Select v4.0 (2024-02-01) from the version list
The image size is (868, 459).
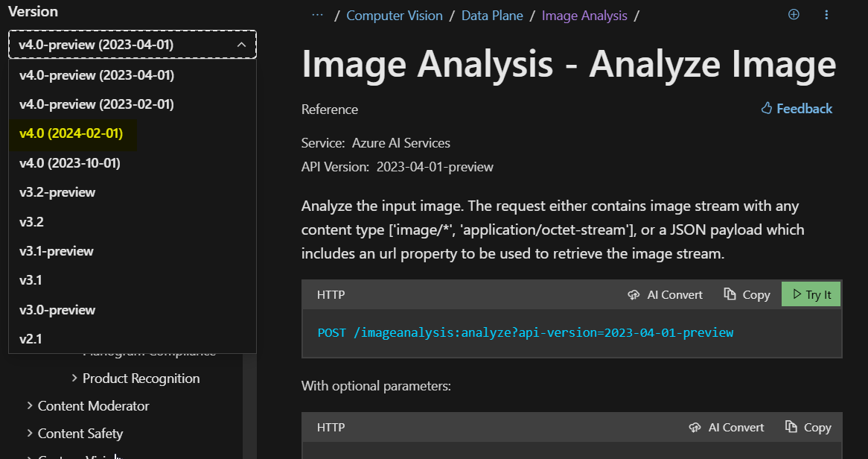click(x=72, y=133)
